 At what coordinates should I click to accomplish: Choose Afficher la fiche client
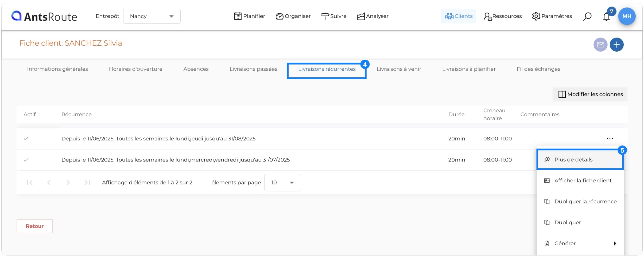point(580,181)
